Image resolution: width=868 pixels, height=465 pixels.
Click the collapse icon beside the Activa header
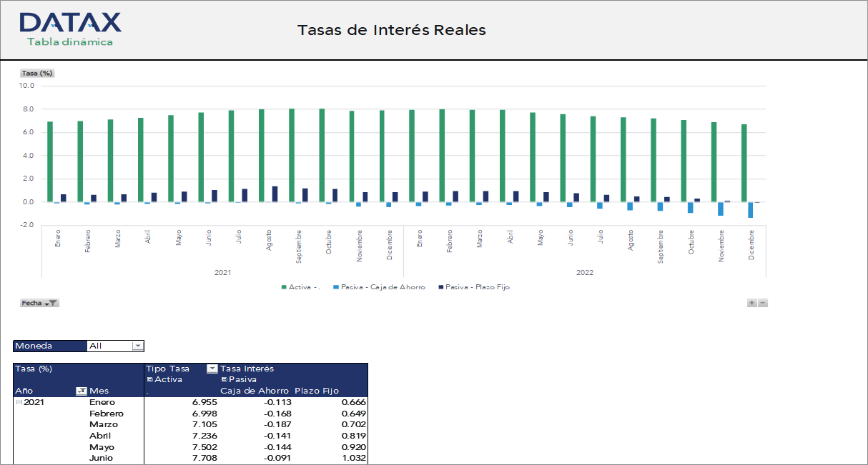[x=149, y=381]
